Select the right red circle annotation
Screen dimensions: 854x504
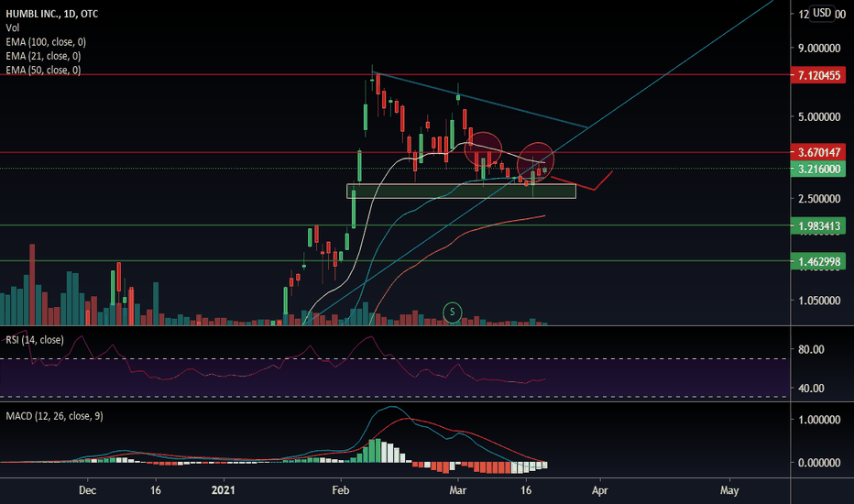[535, 160]
